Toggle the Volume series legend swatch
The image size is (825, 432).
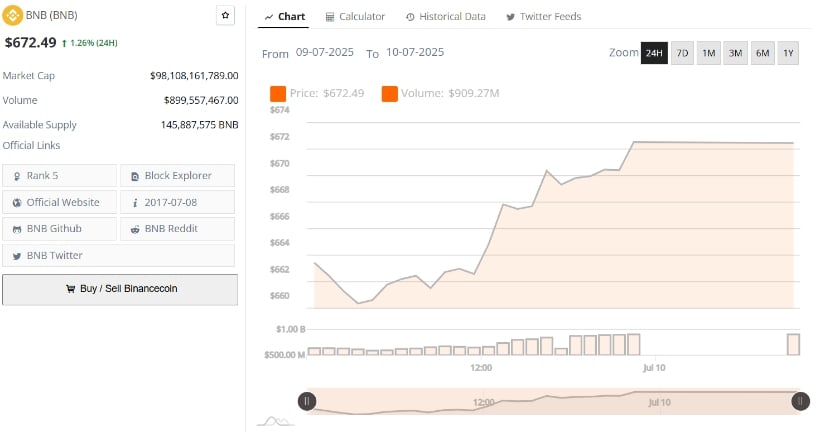[390, 94]
